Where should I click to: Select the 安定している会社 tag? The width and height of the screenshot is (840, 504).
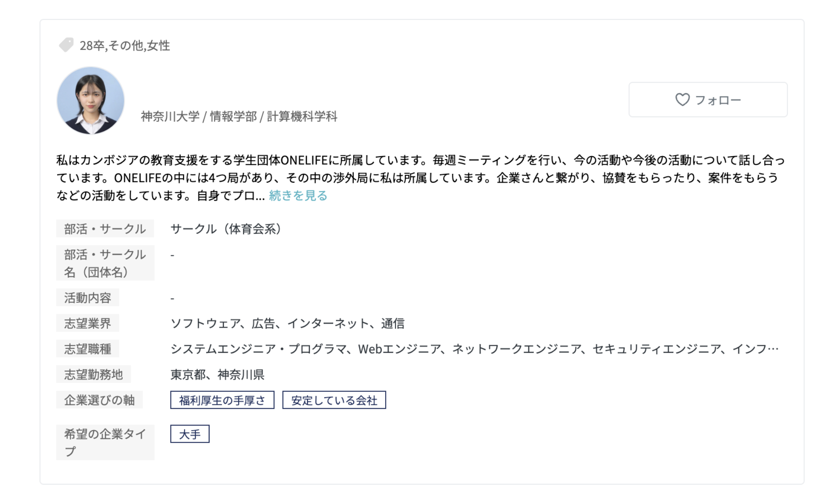click(x=334, y=400)
